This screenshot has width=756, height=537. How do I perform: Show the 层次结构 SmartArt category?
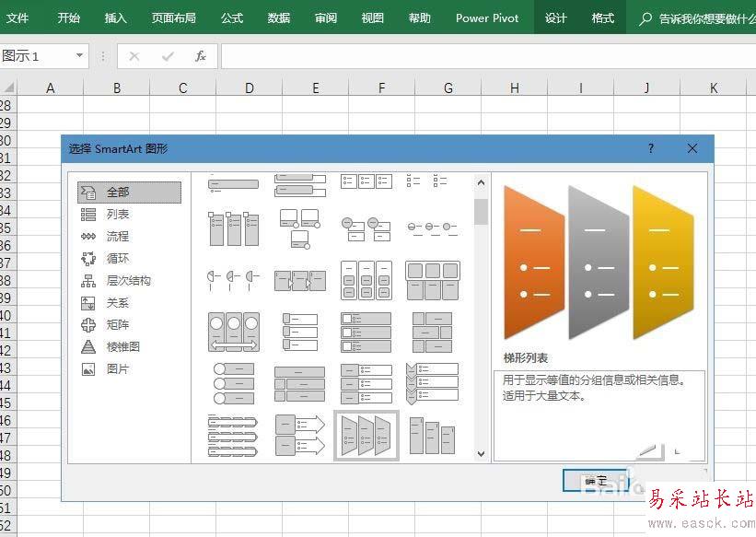point(129,281)
